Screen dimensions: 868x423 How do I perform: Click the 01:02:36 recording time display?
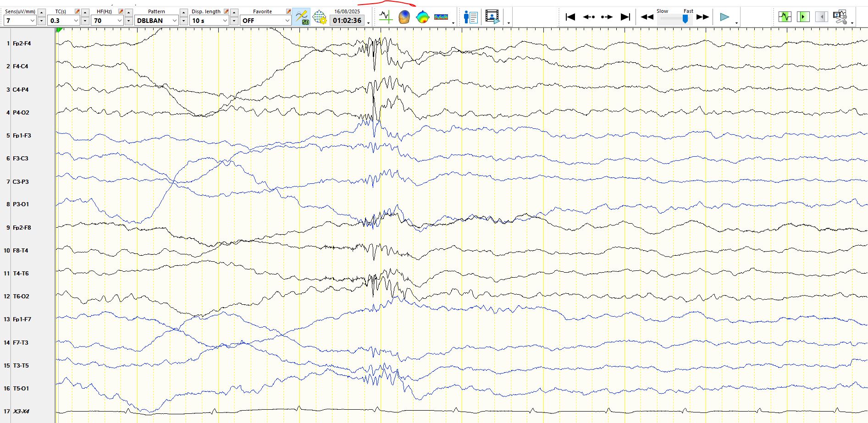[x=347, y=20]
